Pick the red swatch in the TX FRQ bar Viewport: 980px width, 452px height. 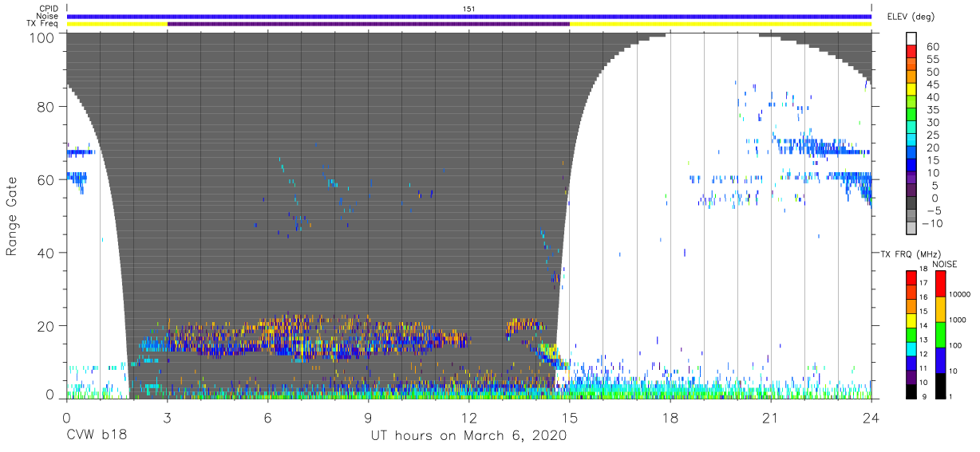(x=911, y=278)
